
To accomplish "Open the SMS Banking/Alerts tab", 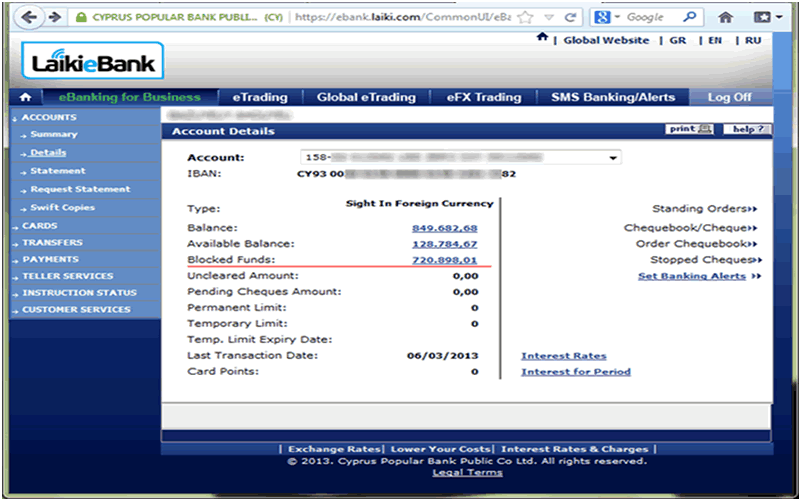I will pyautogui.click(x=613, y=97).
